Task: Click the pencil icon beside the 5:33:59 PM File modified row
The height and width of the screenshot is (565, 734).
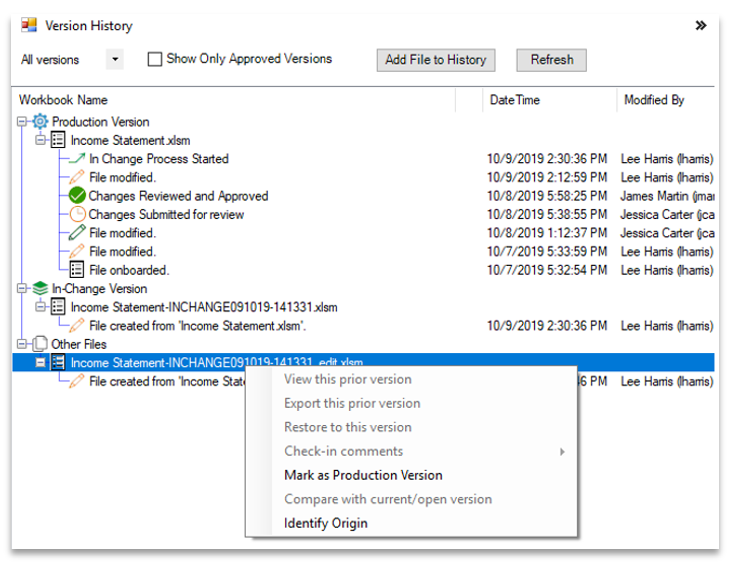Action: pyautogui.click(x=77, y=251)
